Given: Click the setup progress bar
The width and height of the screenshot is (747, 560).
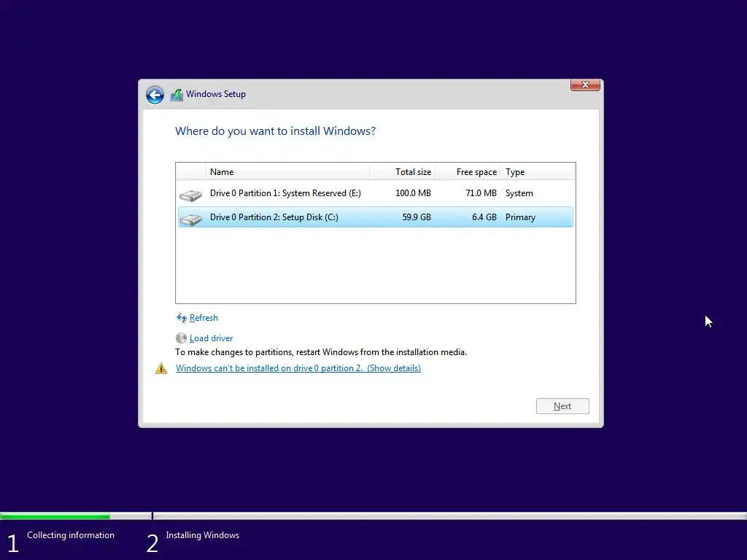Looking at the screenshot, I should 373,516.
